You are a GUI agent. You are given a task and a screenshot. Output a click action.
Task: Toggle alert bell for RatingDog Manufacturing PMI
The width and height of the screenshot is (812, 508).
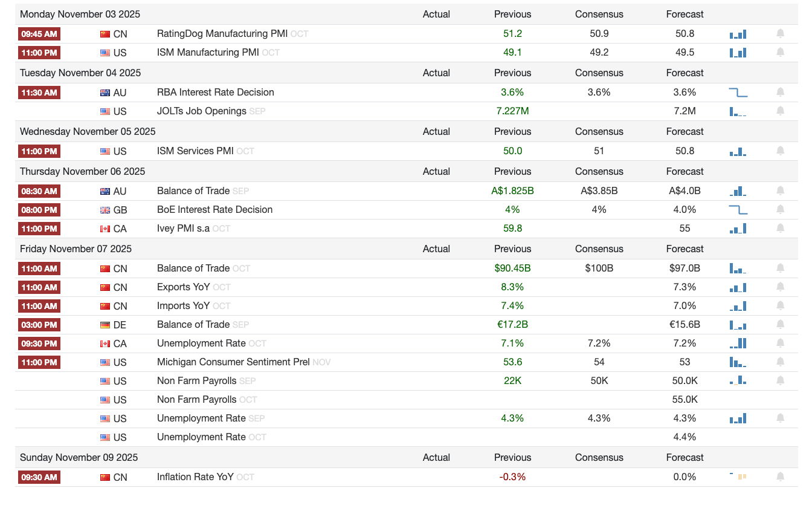click(x=780, y=34)
